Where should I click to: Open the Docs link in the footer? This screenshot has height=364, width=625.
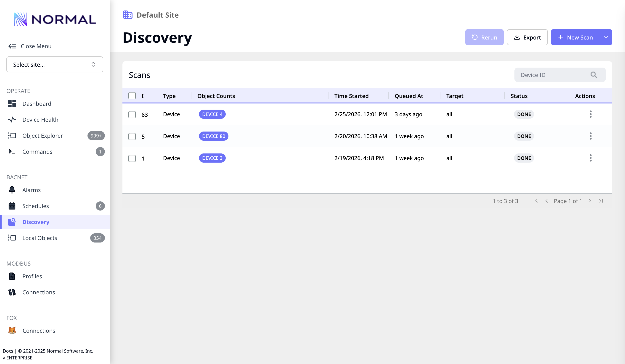8,351
